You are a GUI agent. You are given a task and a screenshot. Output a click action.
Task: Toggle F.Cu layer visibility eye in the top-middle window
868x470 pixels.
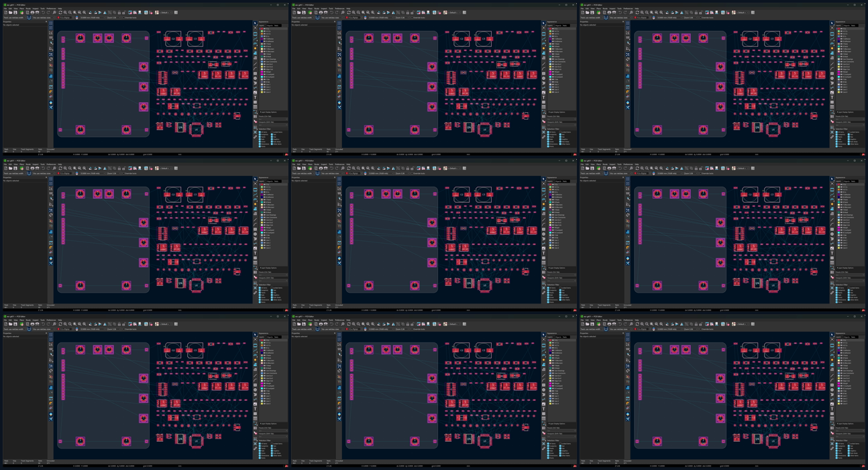553,29
